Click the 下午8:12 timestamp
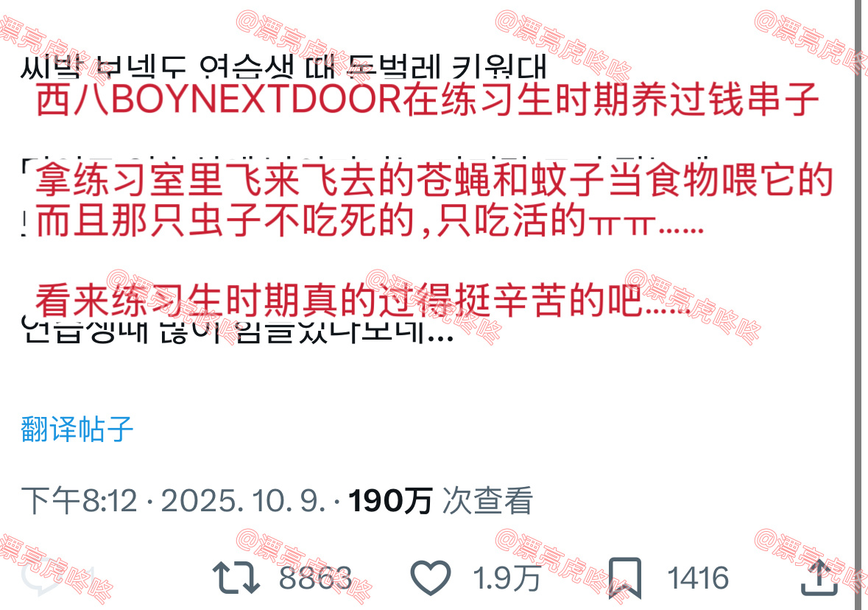This screenshot has width=868, height=610. pos(80,501)
